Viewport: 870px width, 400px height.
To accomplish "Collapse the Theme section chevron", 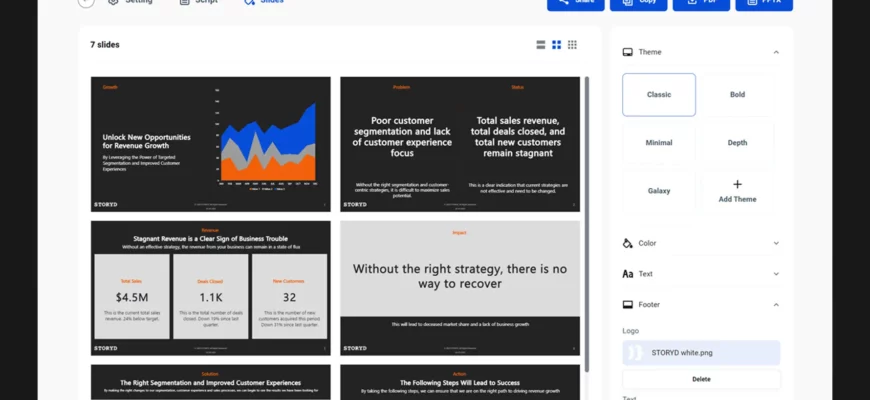I will (x=776, y=52).
